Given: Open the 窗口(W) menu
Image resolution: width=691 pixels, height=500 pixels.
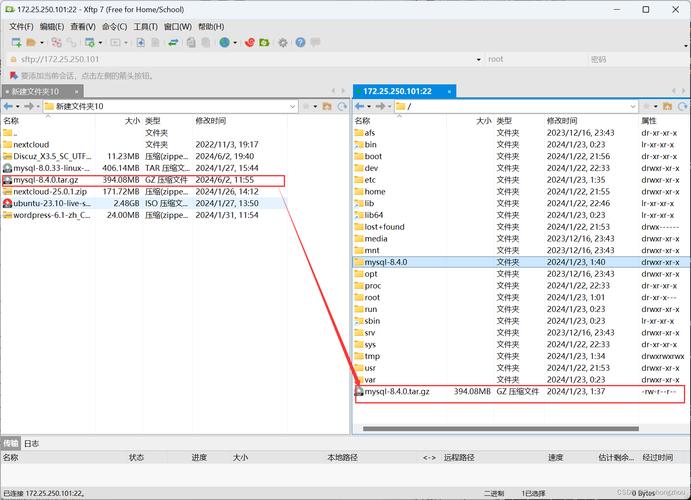Looking at the screenshot, I should tap(178, 26).
